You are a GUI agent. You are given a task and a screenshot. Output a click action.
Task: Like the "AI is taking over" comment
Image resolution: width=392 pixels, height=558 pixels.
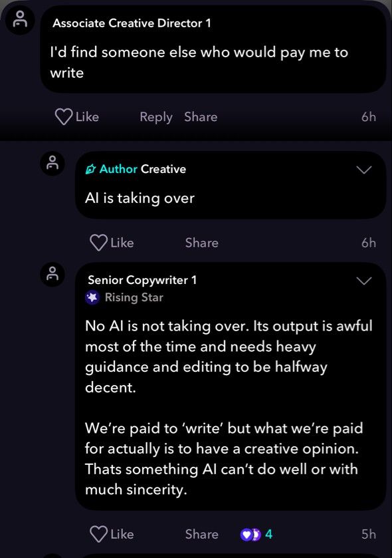coord(112,243)
